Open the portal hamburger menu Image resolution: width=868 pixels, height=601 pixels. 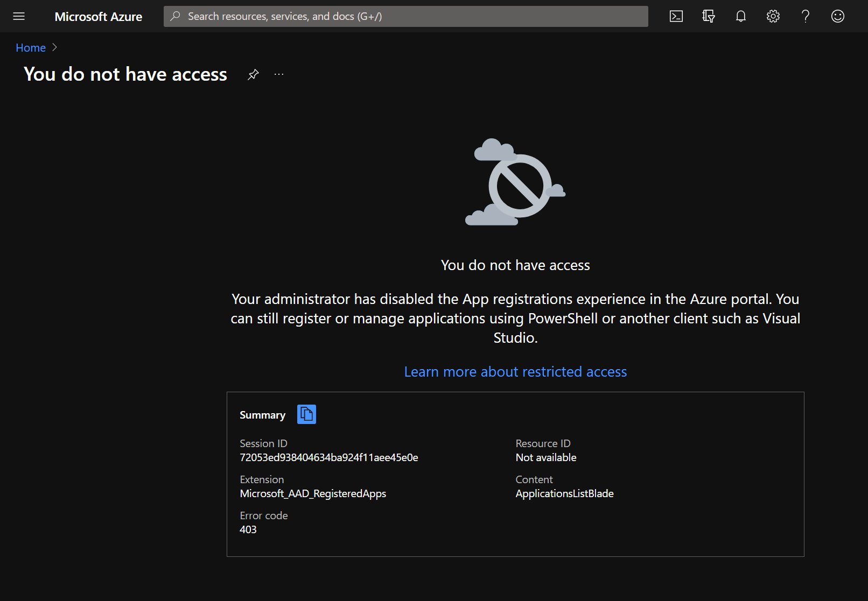coord(19,16)
